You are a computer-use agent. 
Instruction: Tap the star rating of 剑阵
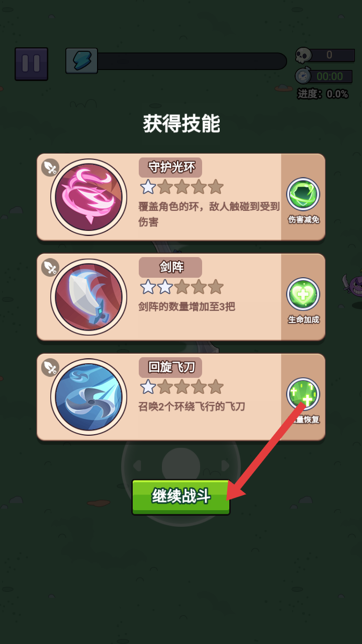coord(182,287)
